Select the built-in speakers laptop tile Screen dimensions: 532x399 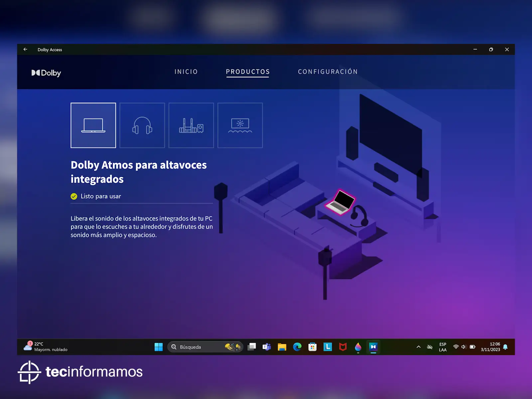pyautogui.click(x=93, y=125)
